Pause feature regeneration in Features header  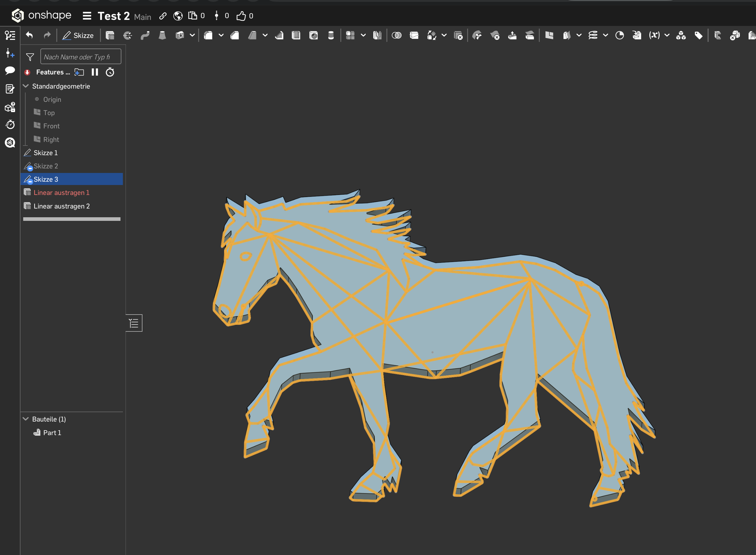tap(95, 72)
